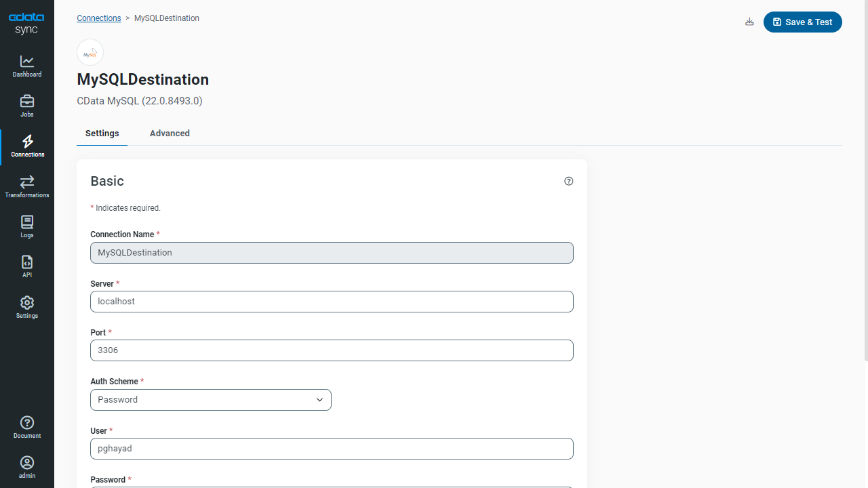Viewport: 868px width, 488px height.
Task: Click the Basic section help icon
Action: pyautogui.click(x=569, y=181)
